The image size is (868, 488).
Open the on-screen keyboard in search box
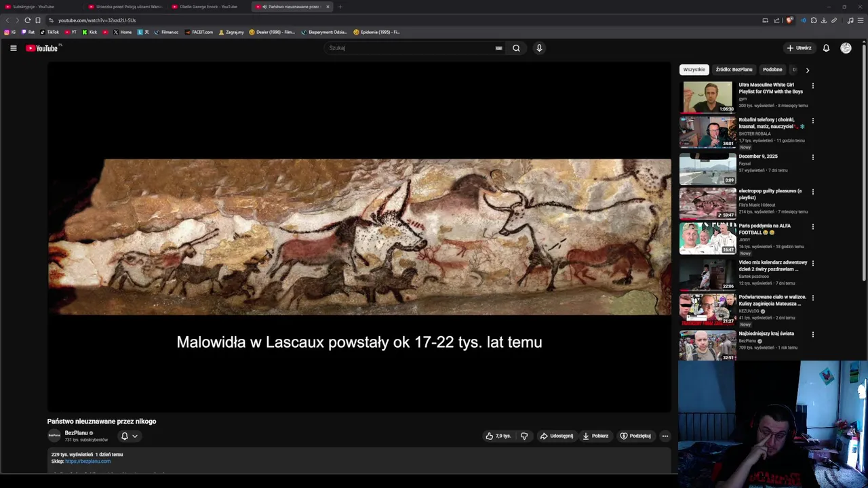[498, 48]
